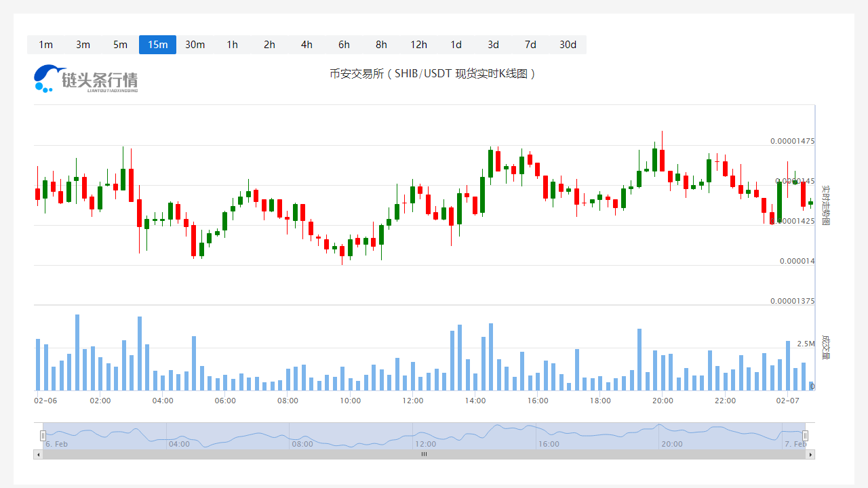The height and width of the screenshot is (488, 868).
Task: Select the 8h interval option
Action: click(381, 45)
